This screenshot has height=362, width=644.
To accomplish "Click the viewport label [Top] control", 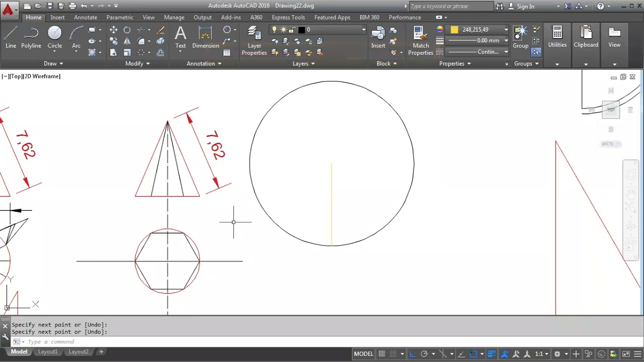I will point(16,76).
